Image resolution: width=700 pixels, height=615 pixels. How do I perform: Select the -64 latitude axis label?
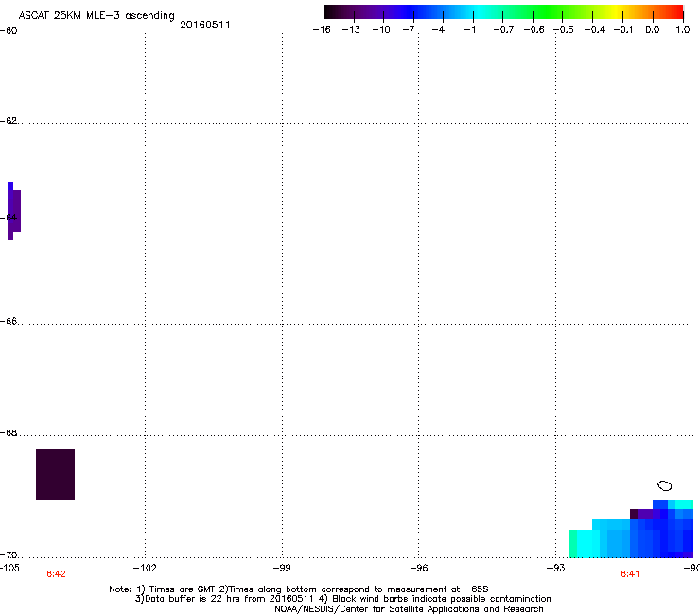point(9,218)
